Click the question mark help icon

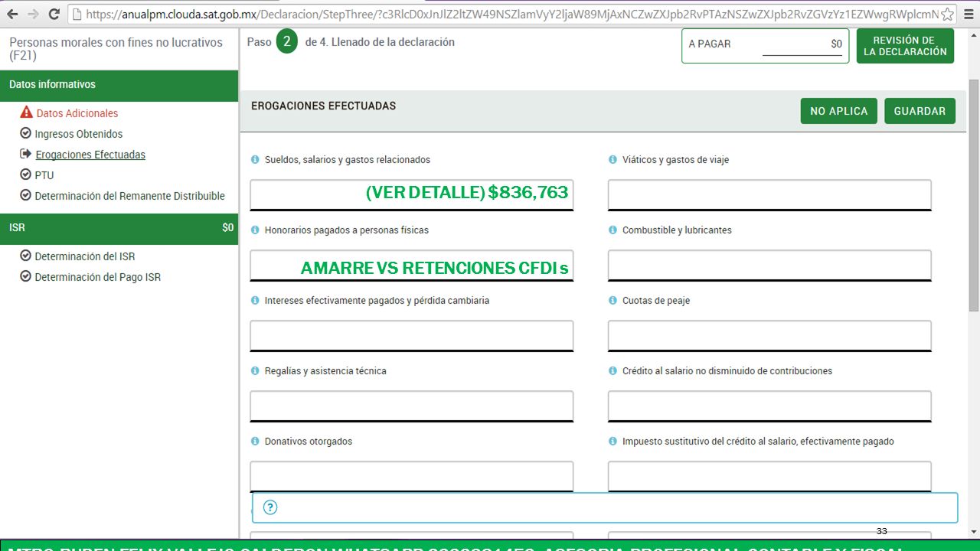(x=270, y=507)
